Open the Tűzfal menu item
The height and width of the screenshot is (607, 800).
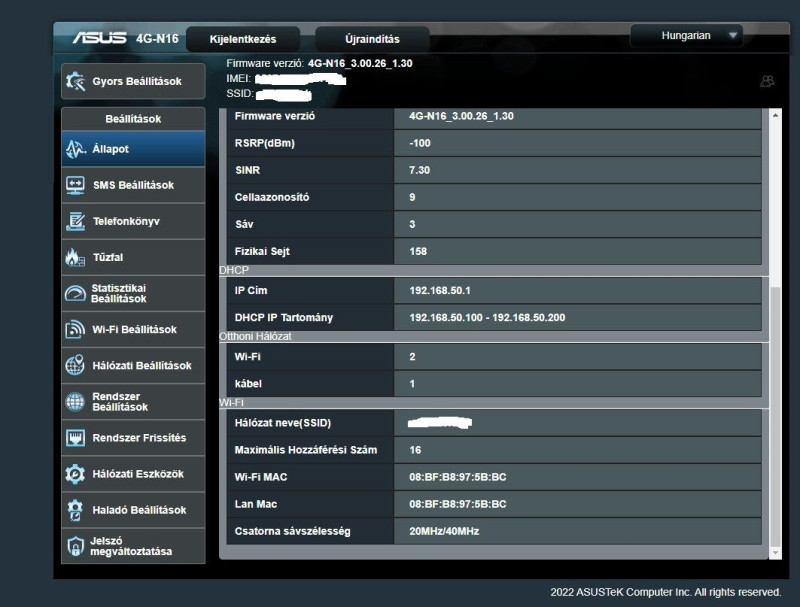click(x=133, y=257)
